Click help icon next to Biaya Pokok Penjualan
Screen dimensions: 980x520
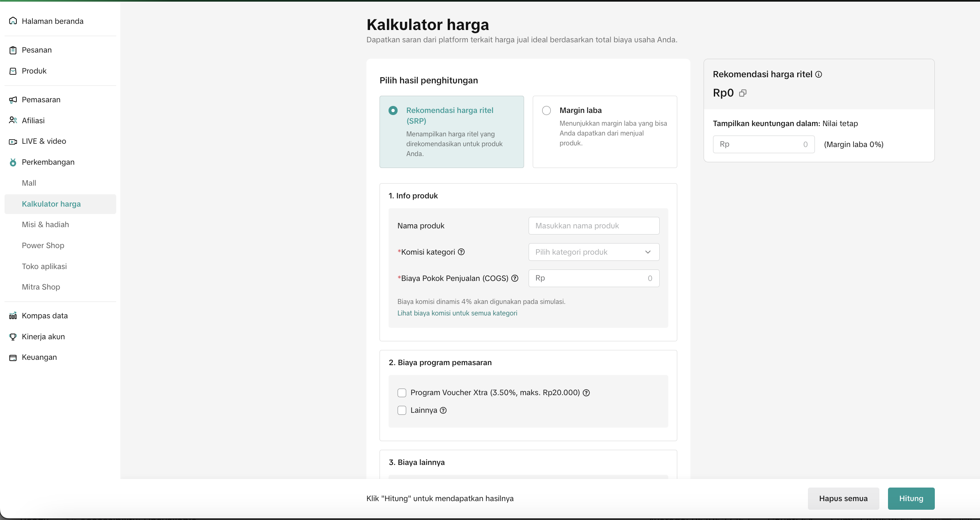(515, 278)
